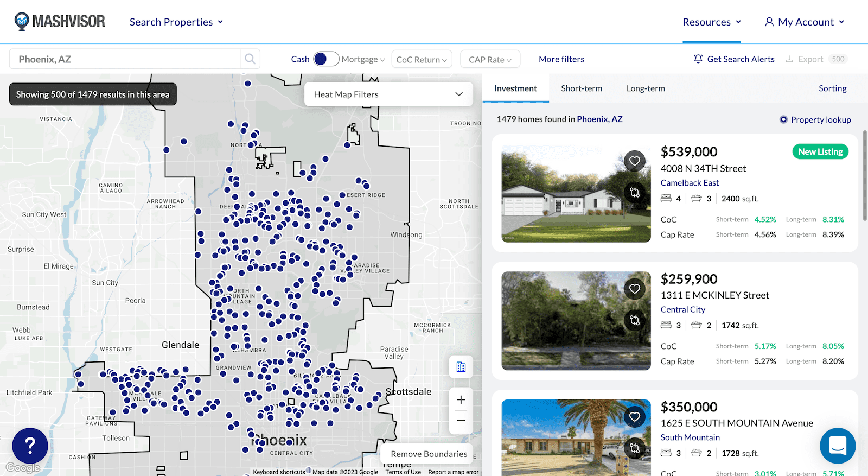Open the Mortgage dropdown
Viewport: 868px width, 476px height.
(x=363, y=59)
